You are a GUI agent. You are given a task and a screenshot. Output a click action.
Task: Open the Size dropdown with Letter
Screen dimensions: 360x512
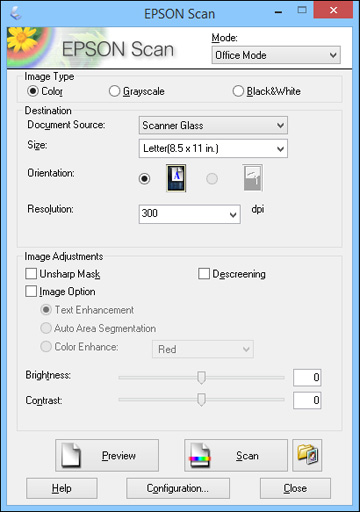pos(213,148)
